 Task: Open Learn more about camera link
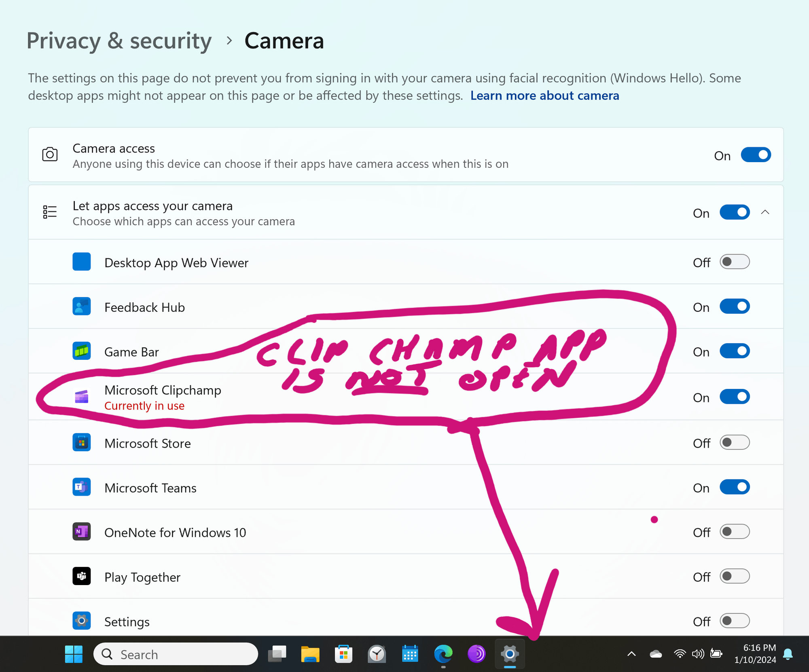[544, 96]
